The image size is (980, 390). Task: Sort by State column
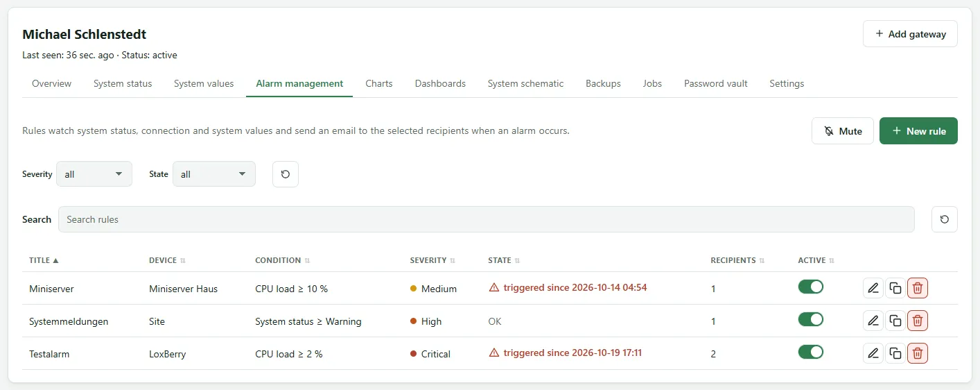coord(504,260)
